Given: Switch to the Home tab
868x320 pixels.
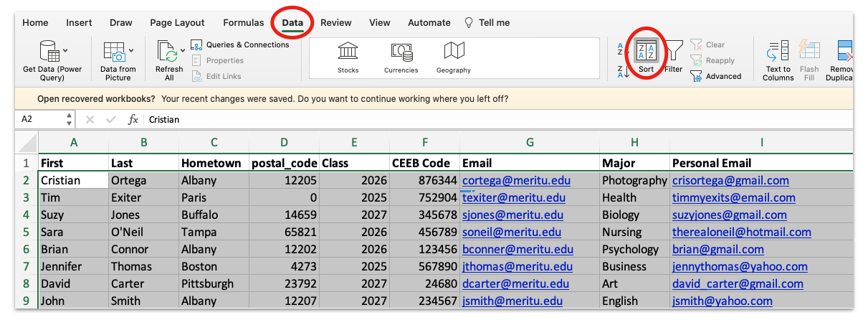Looking at the screenshot, I should coord(35,22).
